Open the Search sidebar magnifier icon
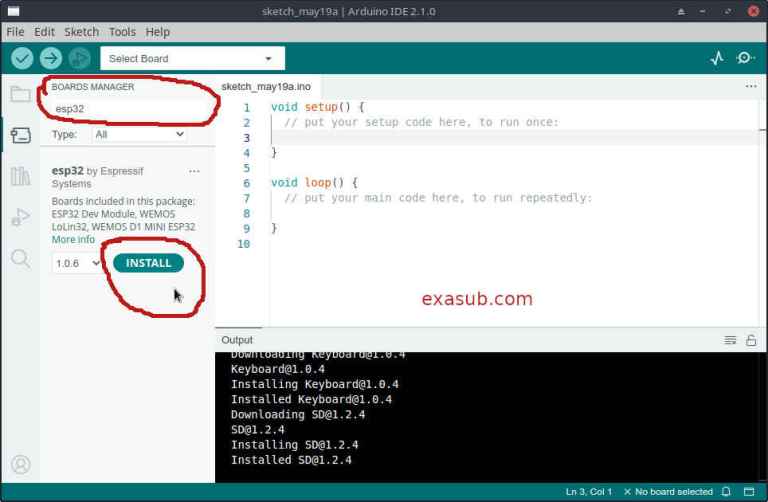768x502 pixels. point(21,259)
